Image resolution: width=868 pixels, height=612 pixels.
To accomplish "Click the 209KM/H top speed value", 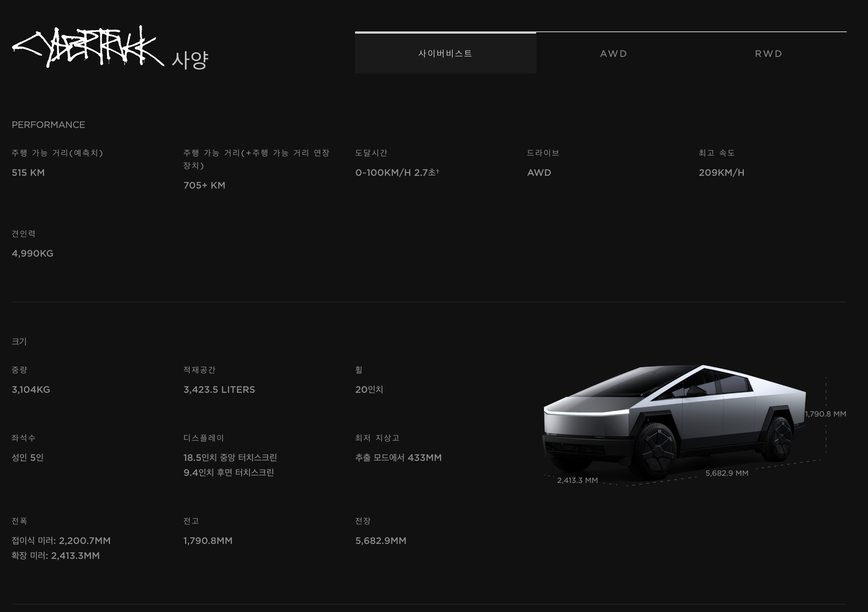I will [x=721, y=173].
